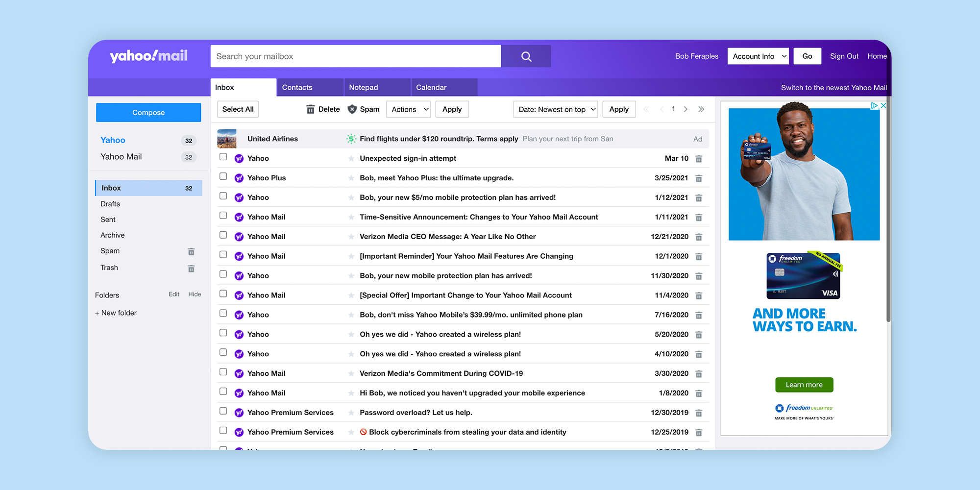Click the Home link in header

(x=877, y=56)
